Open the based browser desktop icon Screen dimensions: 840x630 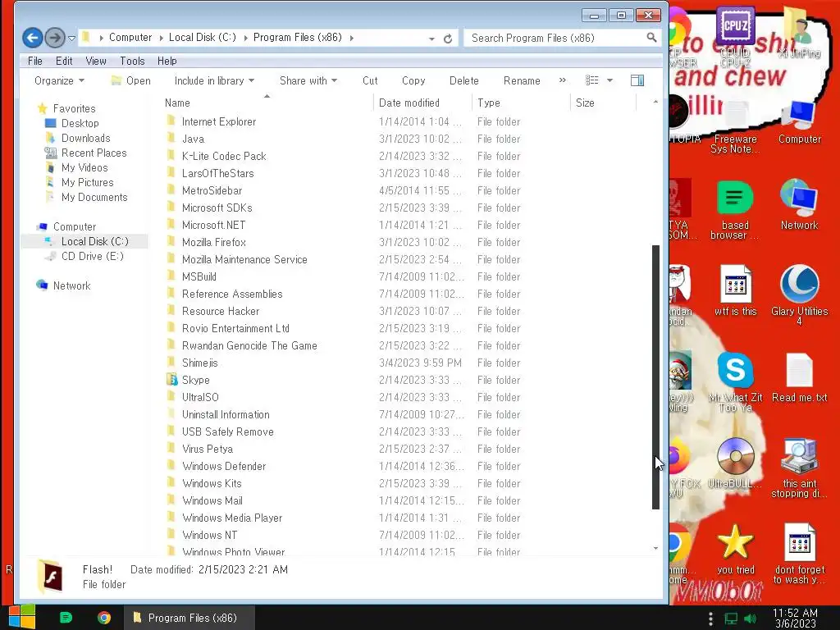coord(735,210)
